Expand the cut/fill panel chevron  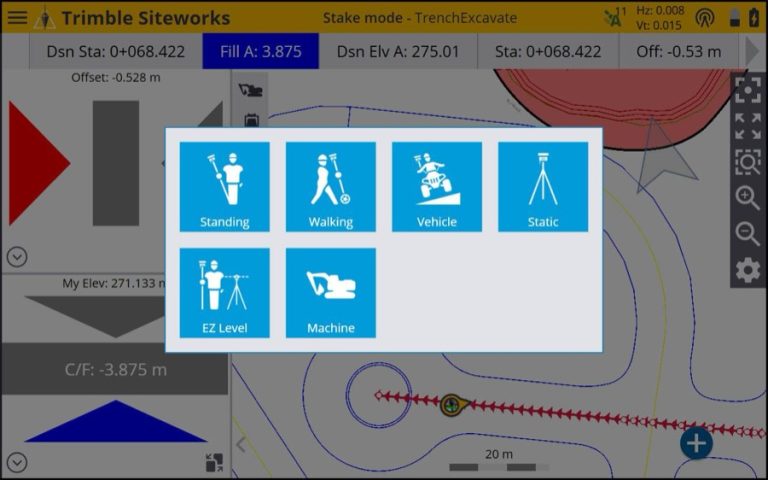tap(17, 462)
